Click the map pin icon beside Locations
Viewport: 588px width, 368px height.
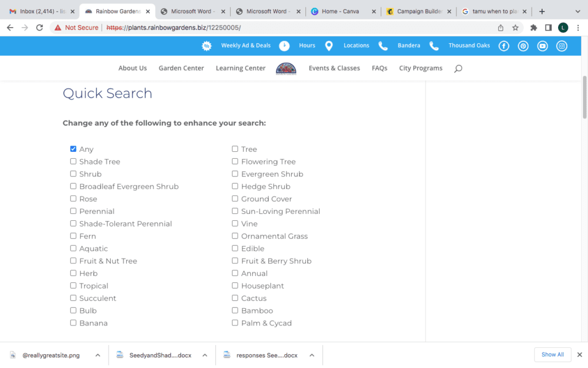(328, 46)
